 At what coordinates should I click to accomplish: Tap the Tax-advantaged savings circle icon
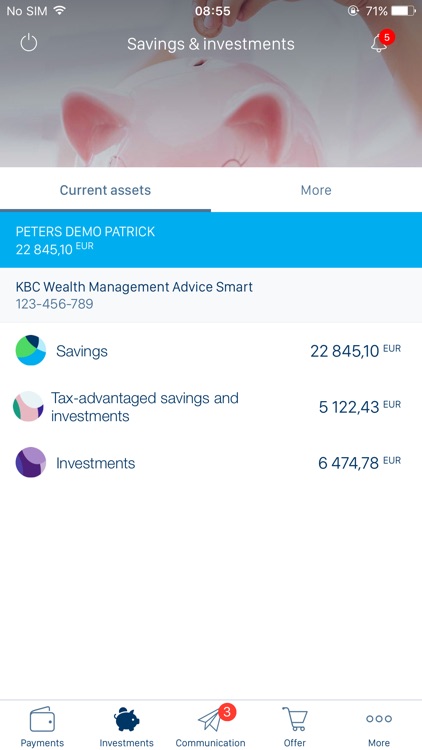pos(28,407)
